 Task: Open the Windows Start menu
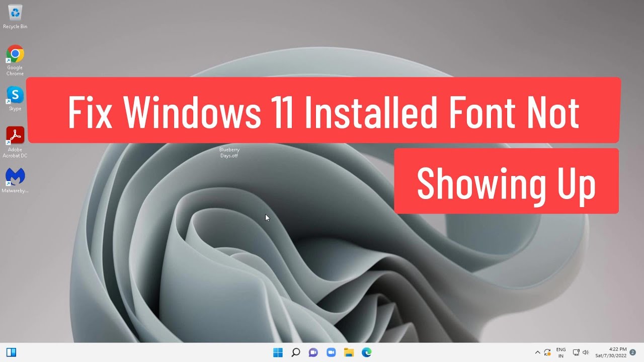(x=278, y=352)
